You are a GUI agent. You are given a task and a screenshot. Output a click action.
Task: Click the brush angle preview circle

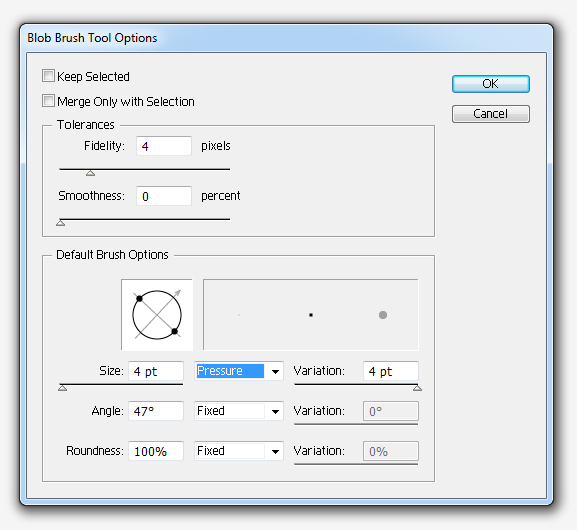click(x=157, y=315)
